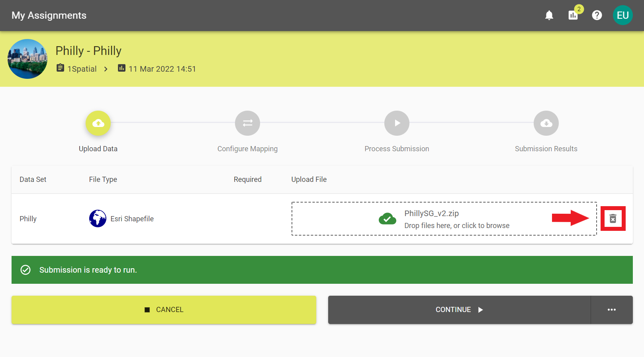Click the clipboard icon beside 1Spatial
The height and width of the screenshot is (357, 644).
pos(60,68)
